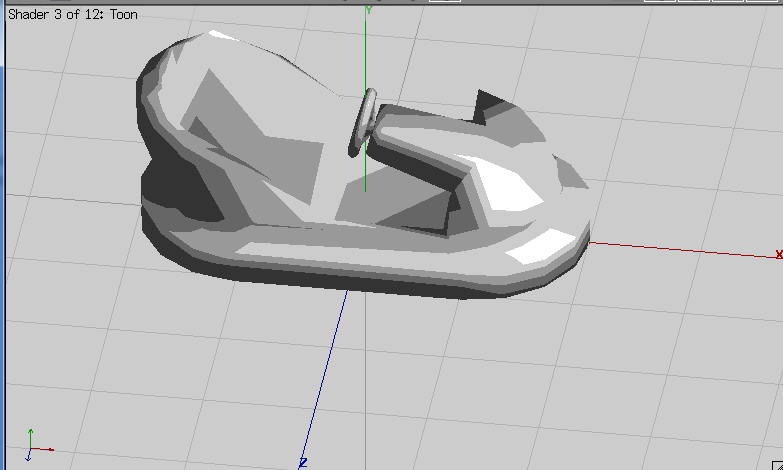Click the blue Z axis label
783x470 pixels.
pos(302,463)
